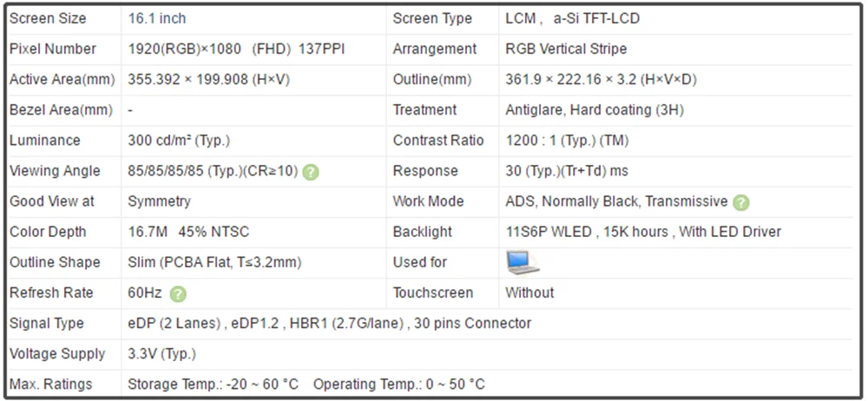This screenshot has width=868, height=401.
Task: Click the Antiglare, Hard coating treatment value
Action: tap(595, 110)
